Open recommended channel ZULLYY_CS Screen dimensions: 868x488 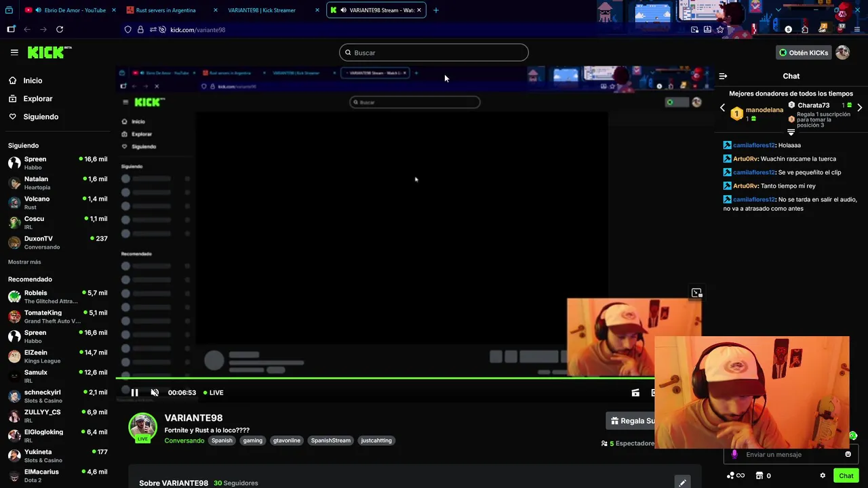click(x=58, y=416)
